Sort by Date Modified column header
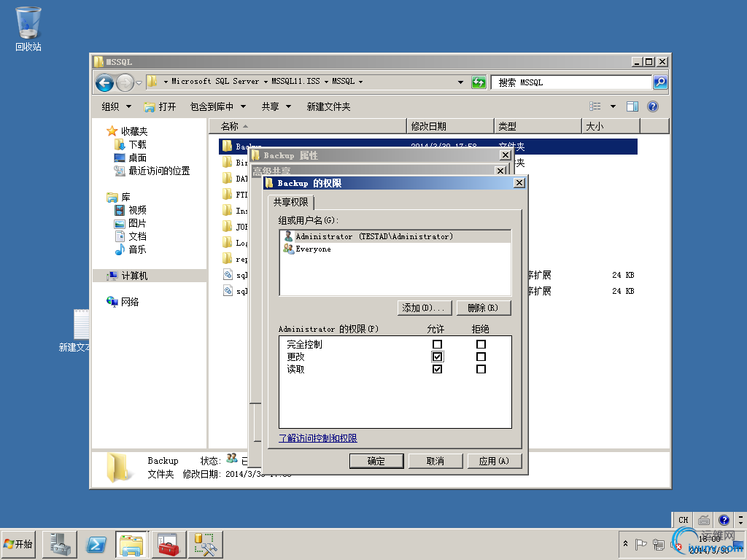The height and width of the screenshot is (560, 747). (451, 126)
